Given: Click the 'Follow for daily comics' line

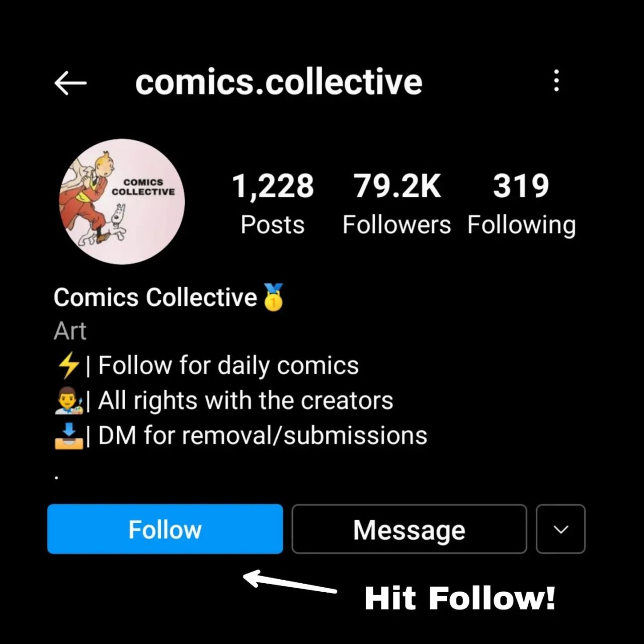Looking at the screenshot, I should point(228,365).
